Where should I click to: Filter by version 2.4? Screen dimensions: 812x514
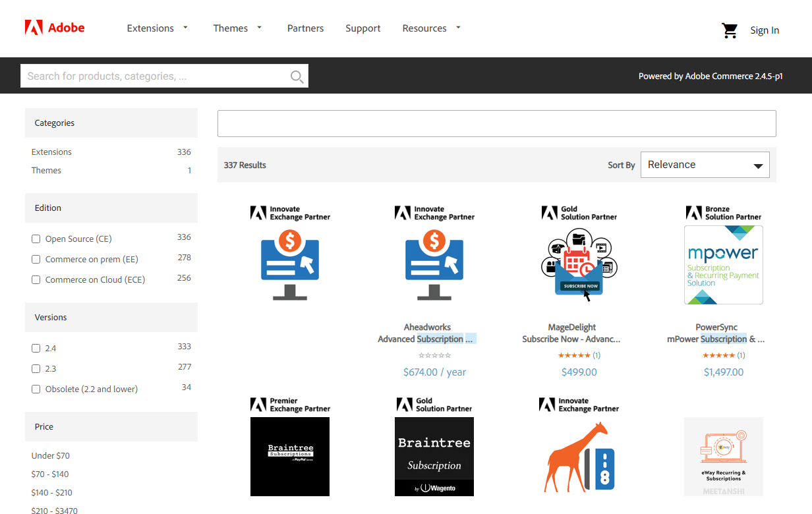36,349
